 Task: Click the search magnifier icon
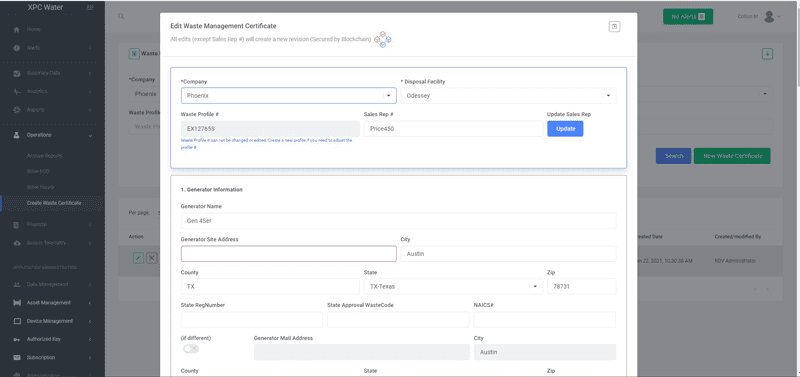point(121,16)
